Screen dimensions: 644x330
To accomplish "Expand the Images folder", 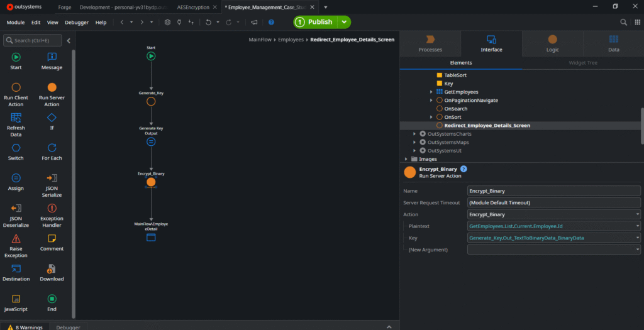I will tap(406, 159).
